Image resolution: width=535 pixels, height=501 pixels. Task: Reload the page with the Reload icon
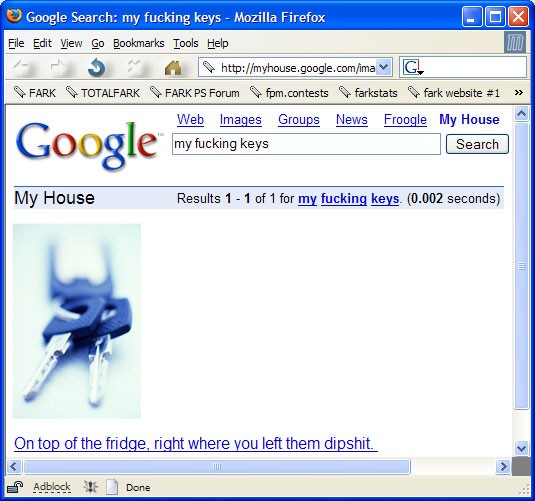97,67
